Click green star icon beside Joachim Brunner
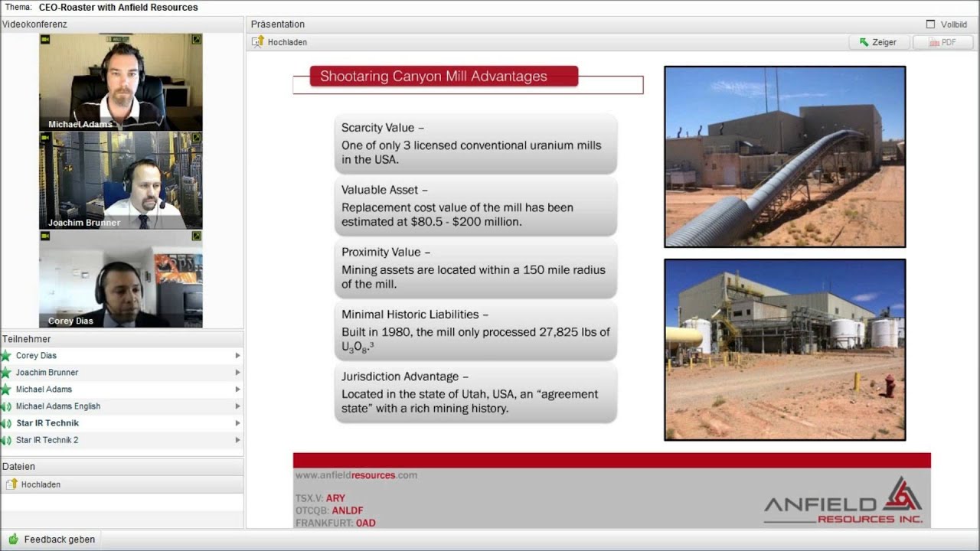Viewport: 980px width, 551px height. click(6, 373)
